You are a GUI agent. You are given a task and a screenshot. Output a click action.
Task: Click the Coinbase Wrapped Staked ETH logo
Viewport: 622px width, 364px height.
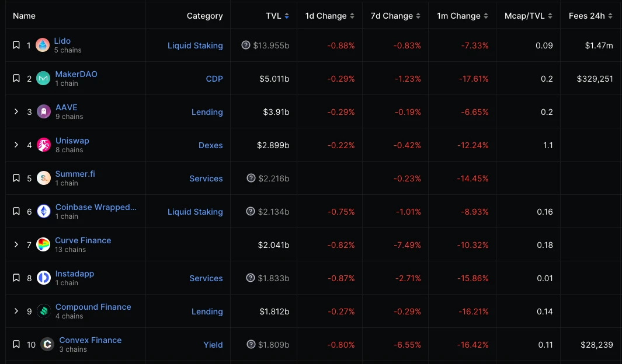pyautogui.click(x=44, y=211)
